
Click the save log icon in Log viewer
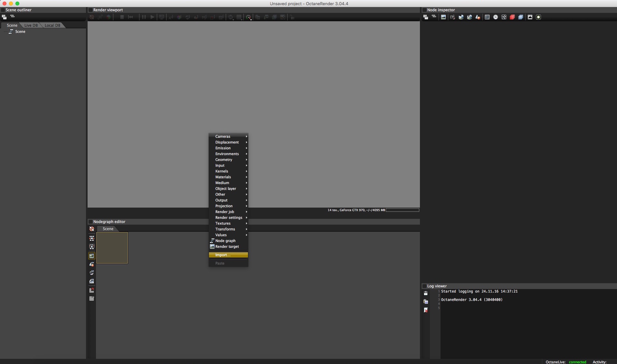pos(426,293)
